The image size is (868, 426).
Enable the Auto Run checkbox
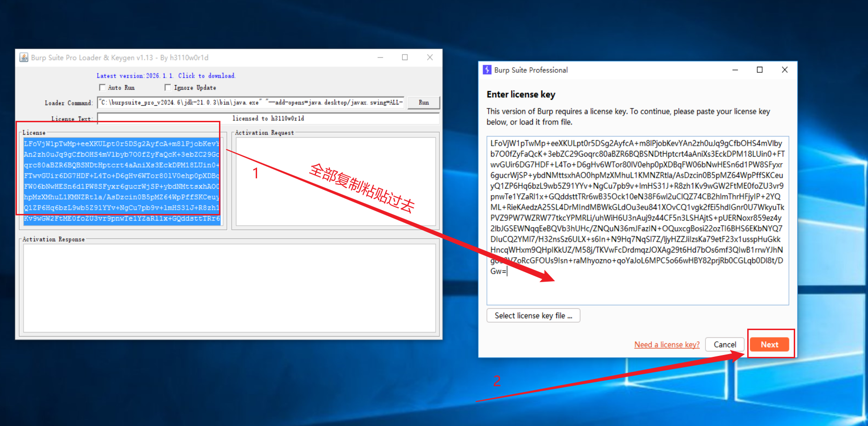[x=102, y=87]
